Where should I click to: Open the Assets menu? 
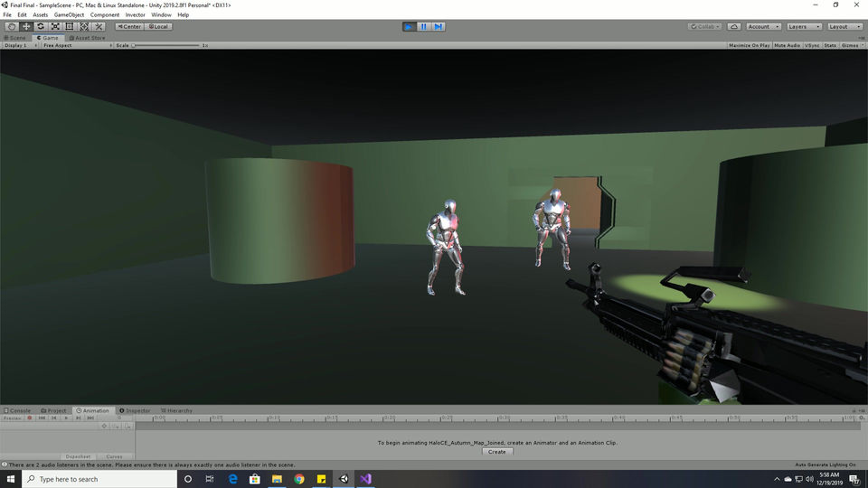(41, 15)
